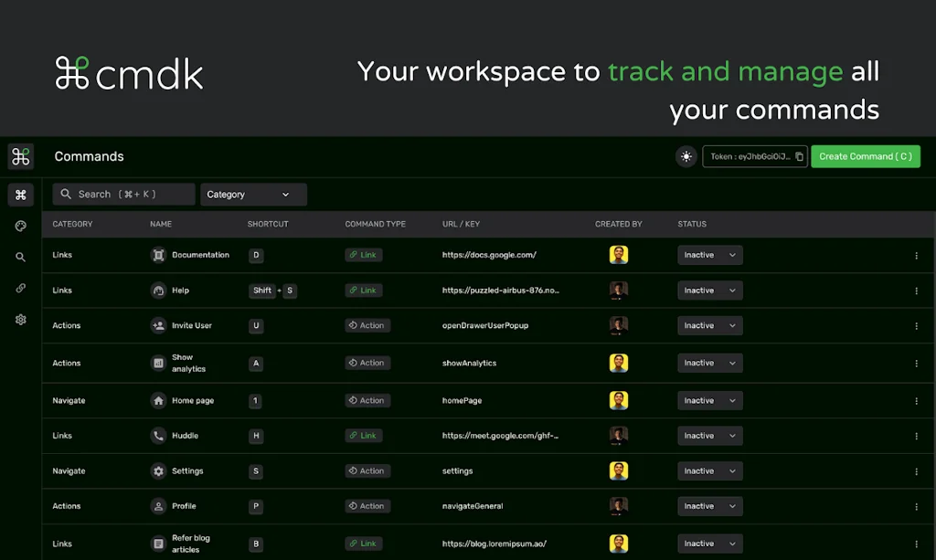Expand the status dropdown for Invite User
This screenshot has width=936, height=560.
click(709, 325)
